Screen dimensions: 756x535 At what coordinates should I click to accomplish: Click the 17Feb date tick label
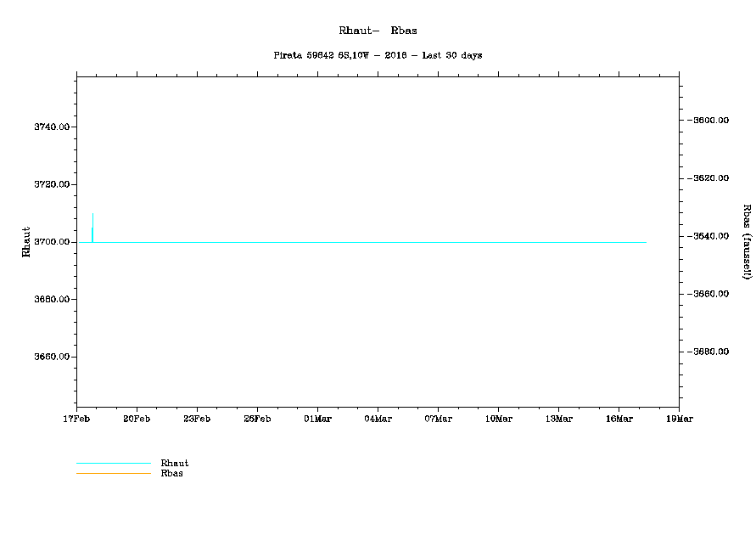[76, 419]
